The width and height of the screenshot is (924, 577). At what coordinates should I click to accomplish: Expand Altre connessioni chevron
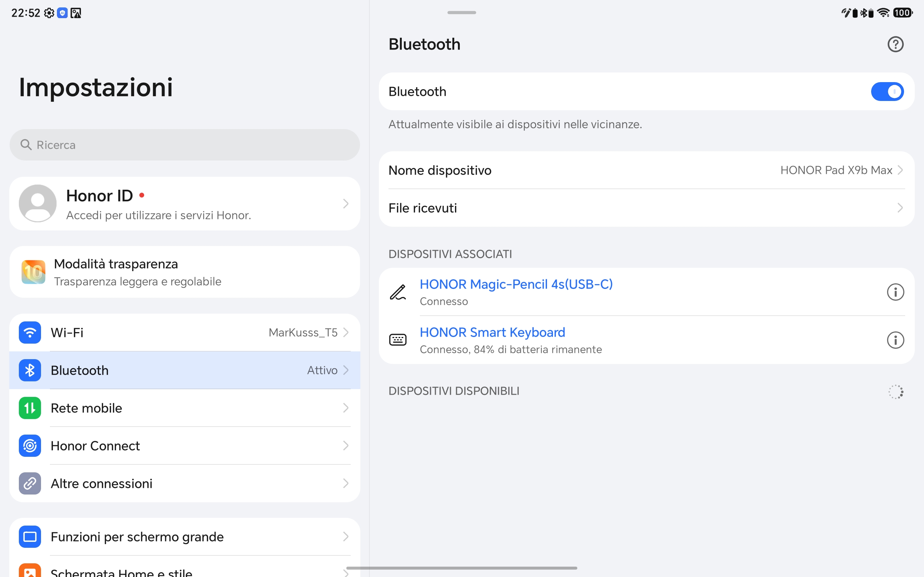(346, 483)
